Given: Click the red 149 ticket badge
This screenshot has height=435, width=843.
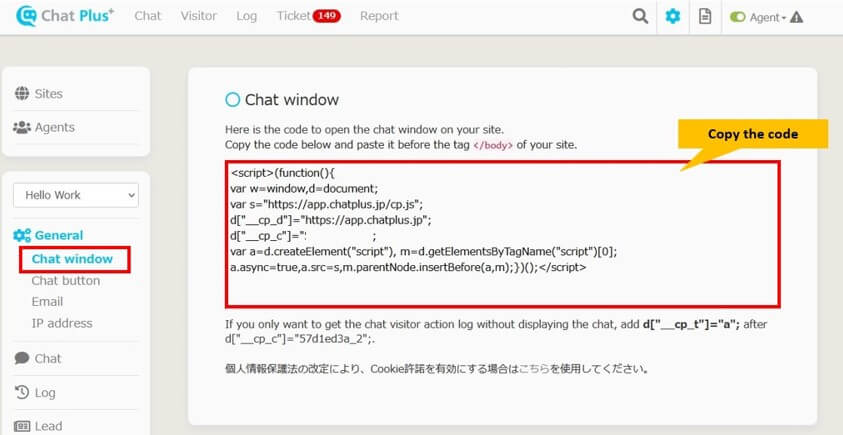Looking at the screenshot, I should point(327,16).
